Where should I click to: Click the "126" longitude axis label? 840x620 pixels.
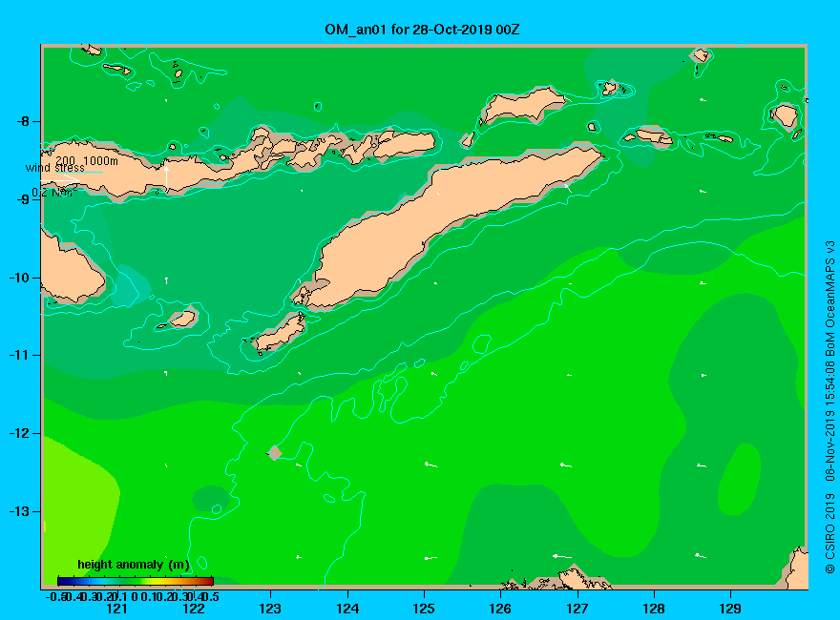coord(500,609)
